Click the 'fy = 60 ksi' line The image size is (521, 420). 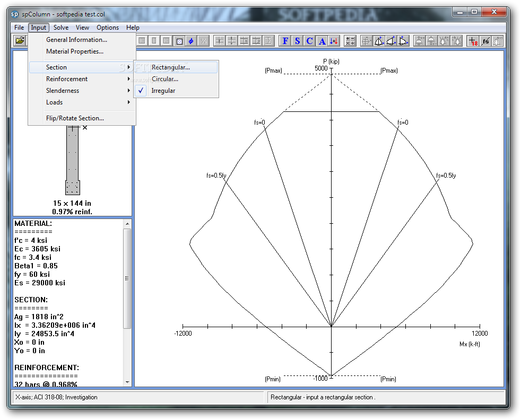click(32, 274)
